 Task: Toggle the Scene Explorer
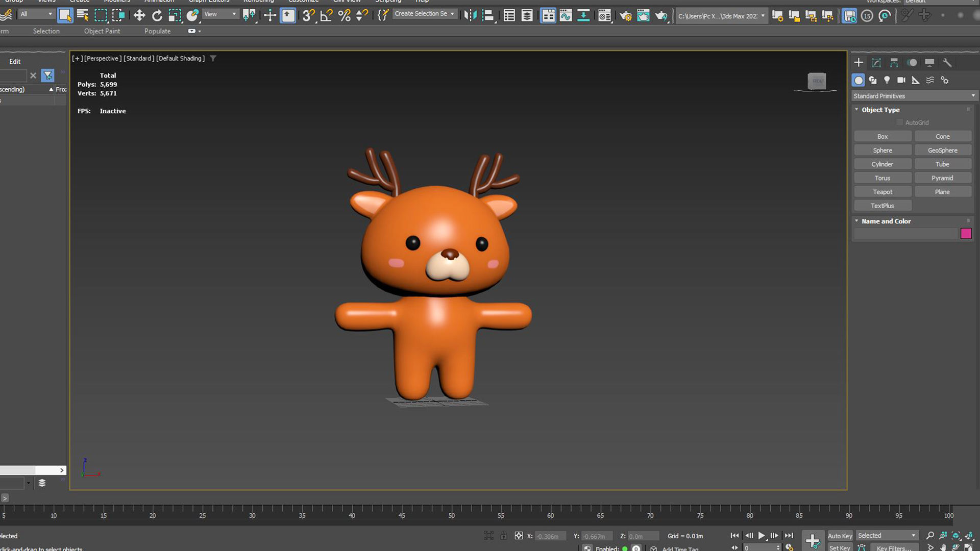pyautogui.click(x=509, y=15)
